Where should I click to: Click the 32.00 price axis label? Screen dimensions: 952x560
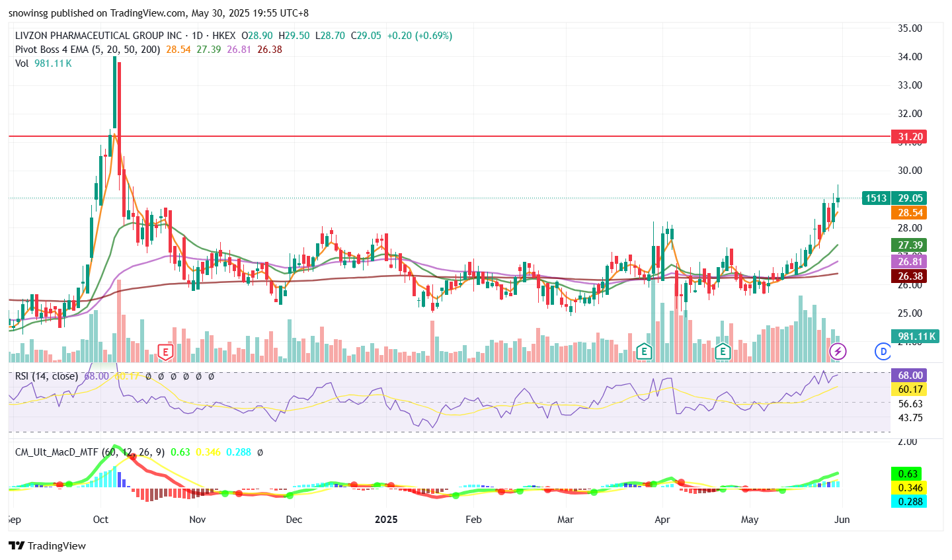point(910,113)
